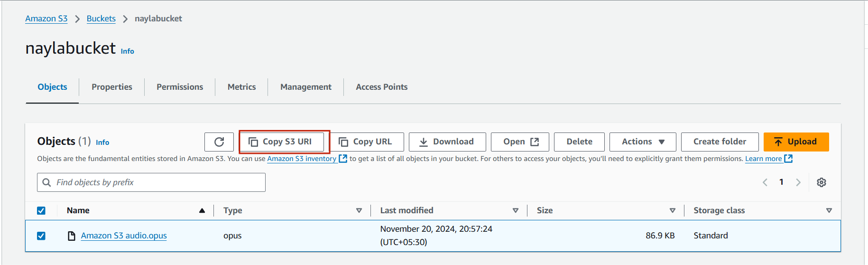The height and width of the screenshot is (265, 868).
Task: Click the opus type cell
Action: [232, 236]
